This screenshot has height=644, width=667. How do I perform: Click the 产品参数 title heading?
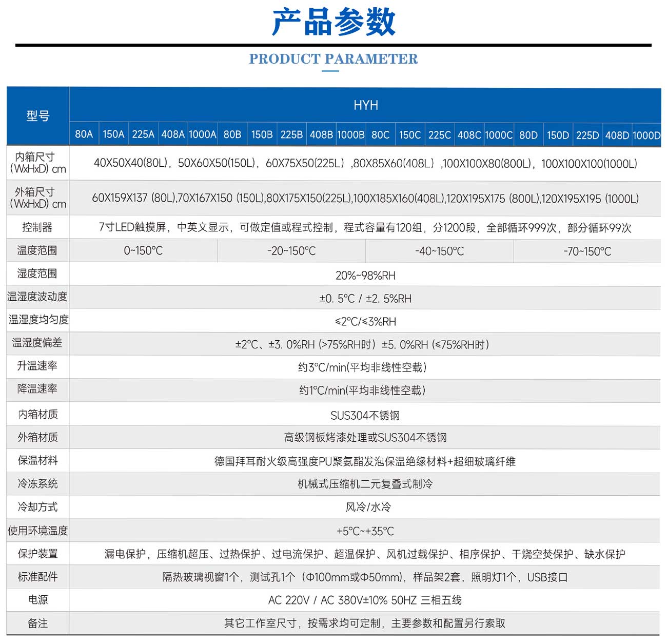tap(333, 22)
